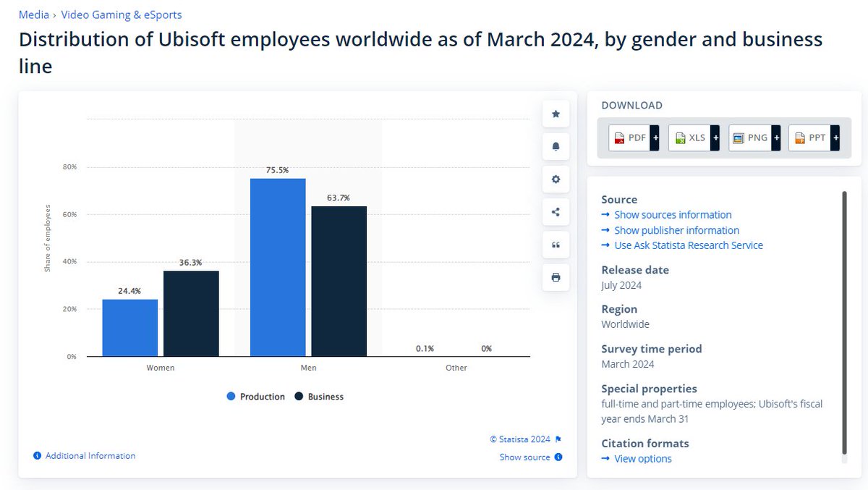Click the XLS spreadsheet file icon
Screen dimensions: 868x490
(x=680, y=138)
